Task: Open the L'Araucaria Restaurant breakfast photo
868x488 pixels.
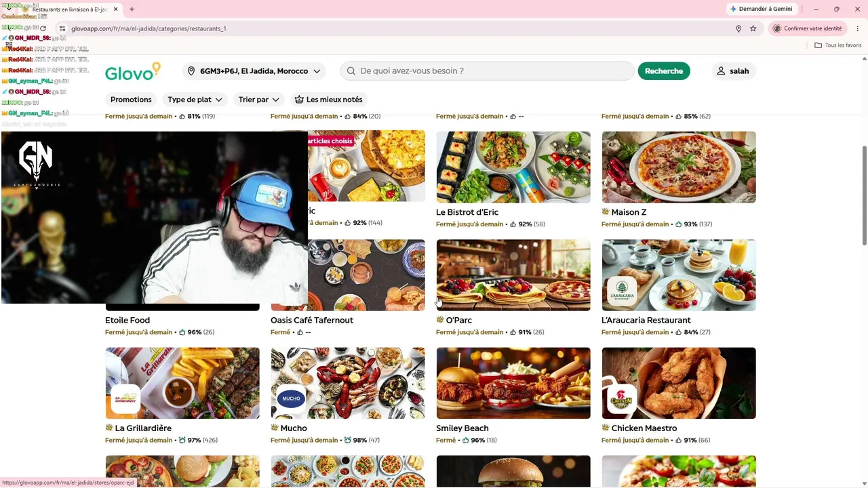Action: 679,274
